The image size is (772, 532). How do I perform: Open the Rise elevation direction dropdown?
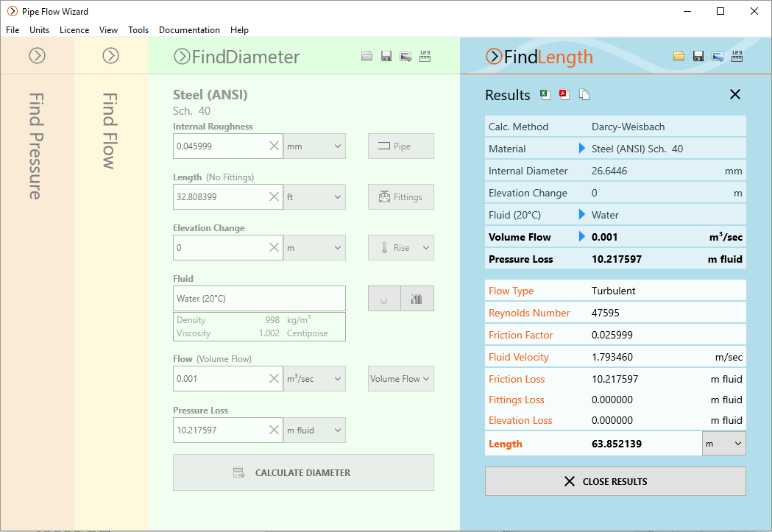coord(401,247)
